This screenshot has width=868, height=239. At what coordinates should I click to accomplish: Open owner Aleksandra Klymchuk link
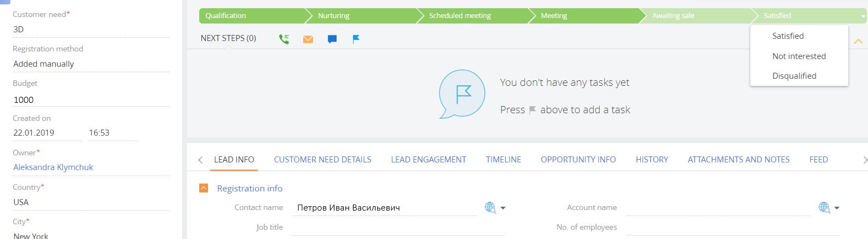(x=53, y=167)
